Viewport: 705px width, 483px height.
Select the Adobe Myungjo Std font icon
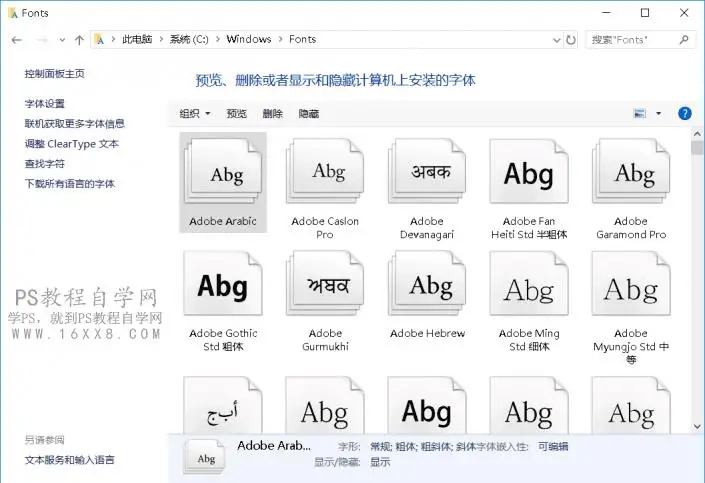pos(631,283)
